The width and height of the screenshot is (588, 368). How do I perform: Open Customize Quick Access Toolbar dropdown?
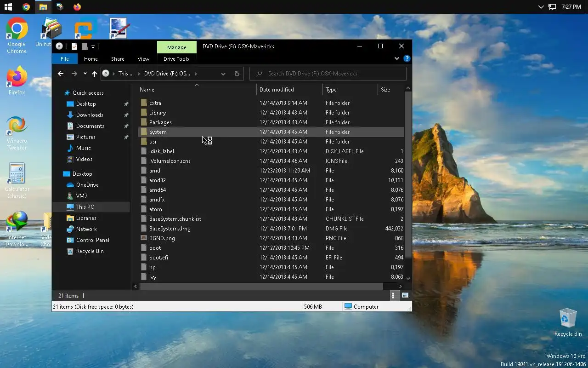[93, 46]
